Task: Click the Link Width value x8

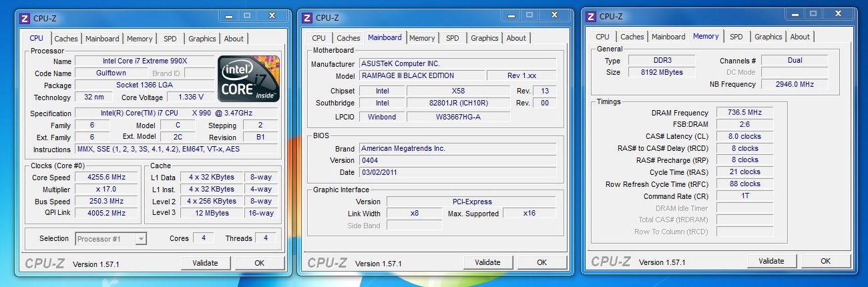Action: point(415,214)
